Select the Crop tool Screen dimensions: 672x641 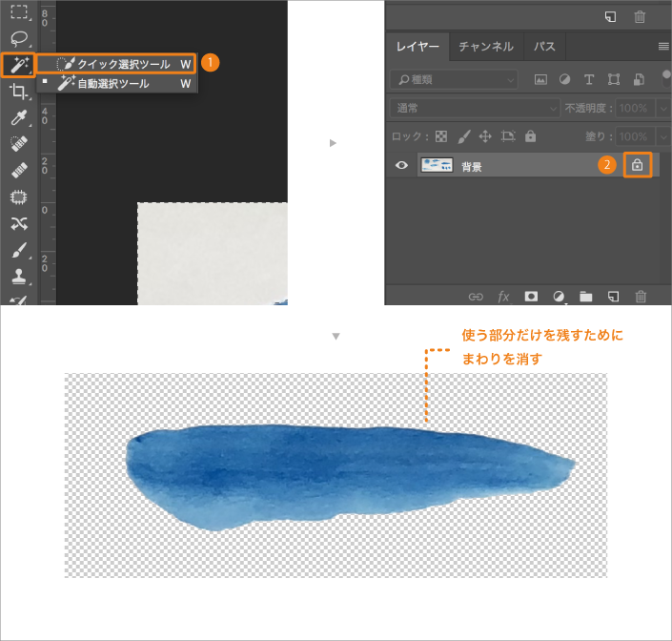click(19, 92)
